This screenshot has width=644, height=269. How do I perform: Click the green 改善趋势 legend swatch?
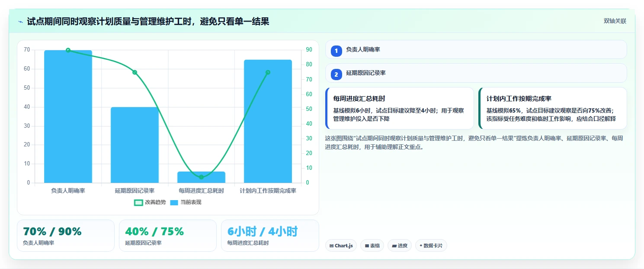click(138, 203)
